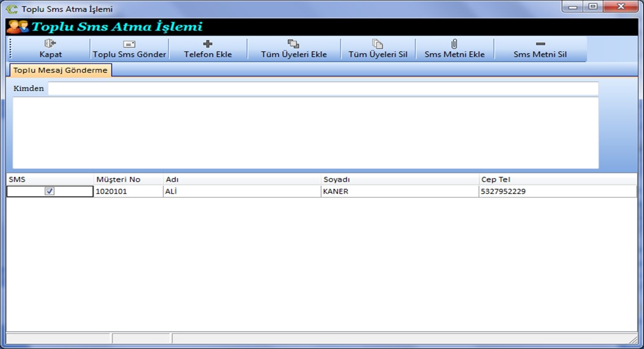Click the users icon in header banner
This screenshot has width=644, height=349.
[17, 26]
